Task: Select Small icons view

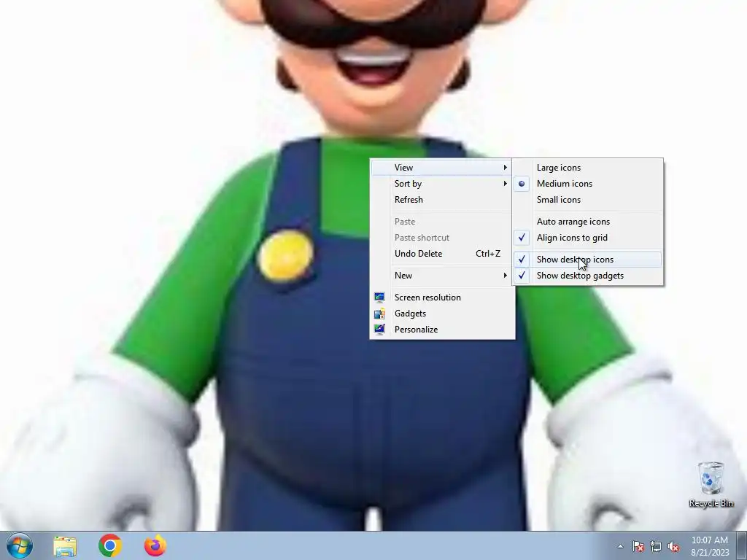Action: coord(587,200)
